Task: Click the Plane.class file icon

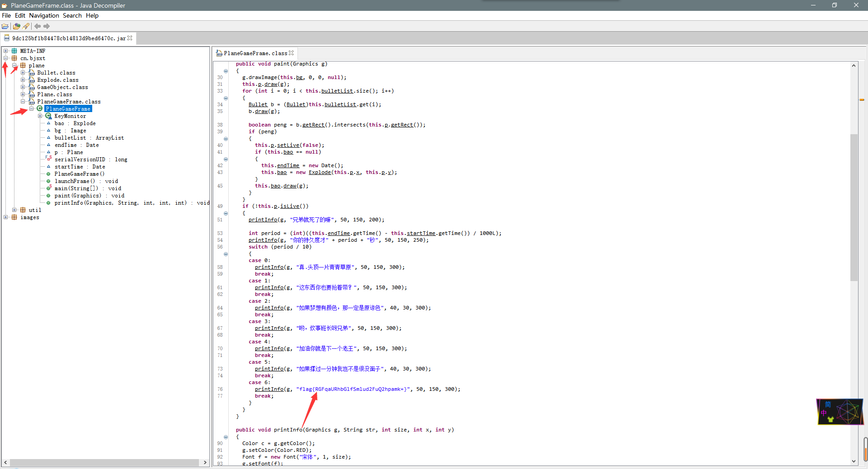Action: (x=32, y=94)
